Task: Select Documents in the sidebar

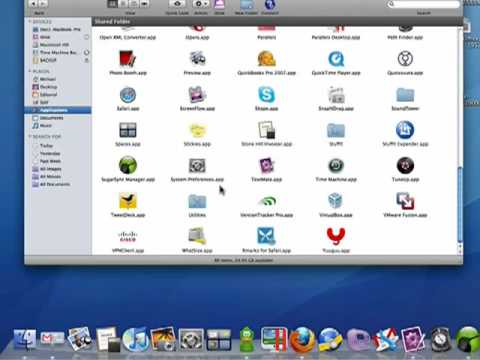Action: click(x=57, y=118)
